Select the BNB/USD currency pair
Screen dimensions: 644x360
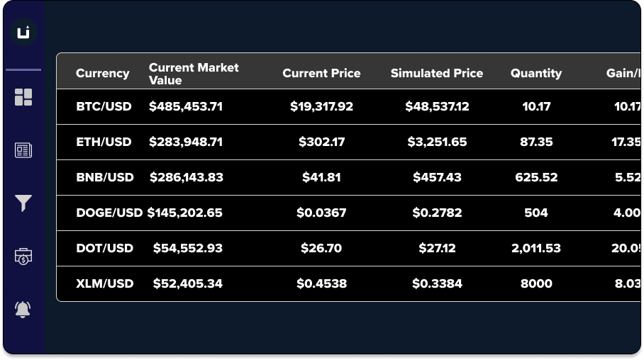(104, 177)
